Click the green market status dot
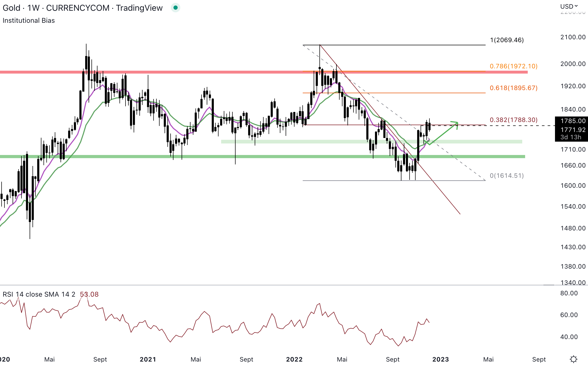Viewport: 588px width, 366px height. [x=176, y=8]
